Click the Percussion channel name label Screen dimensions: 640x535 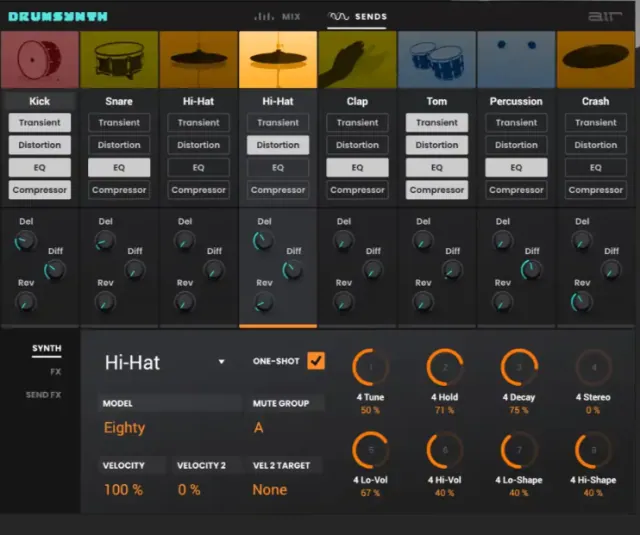[x=516, y=101]
